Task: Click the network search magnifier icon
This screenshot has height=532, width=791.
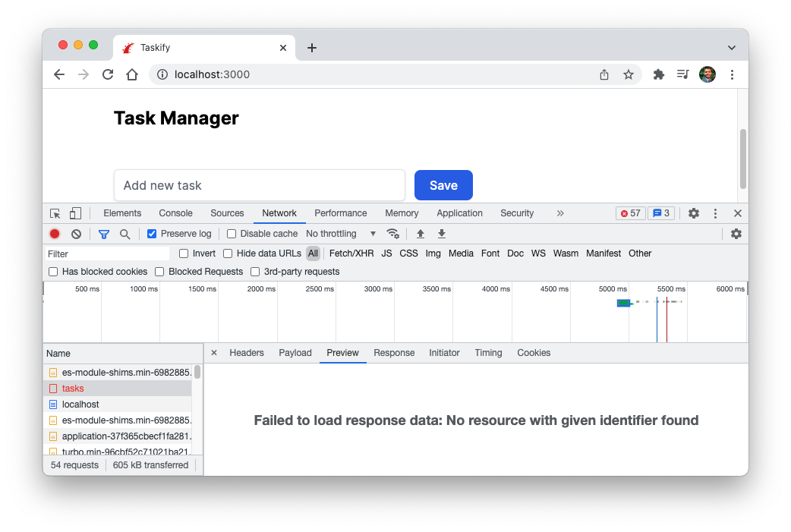Action: coord(124,234)
